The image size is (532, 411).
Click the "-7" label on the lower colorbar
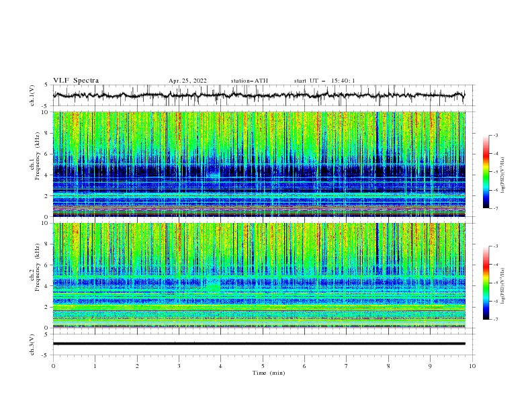(496, 319)
